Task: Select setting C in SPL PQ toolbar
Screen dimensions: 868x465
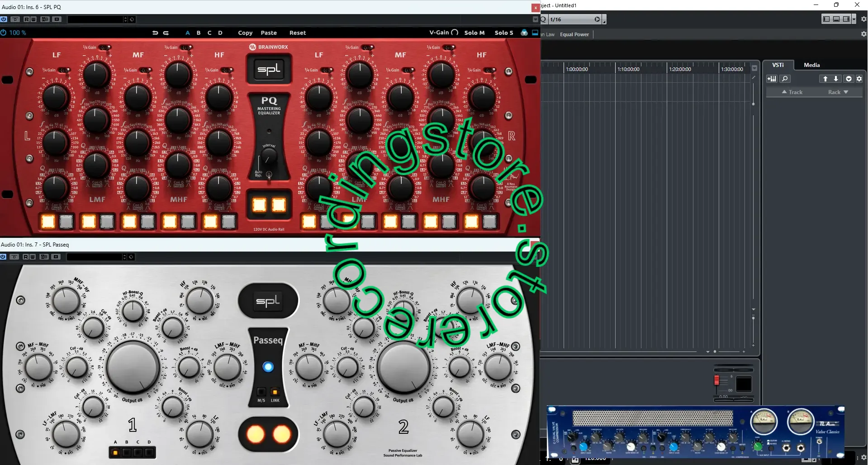Action: 209,33
